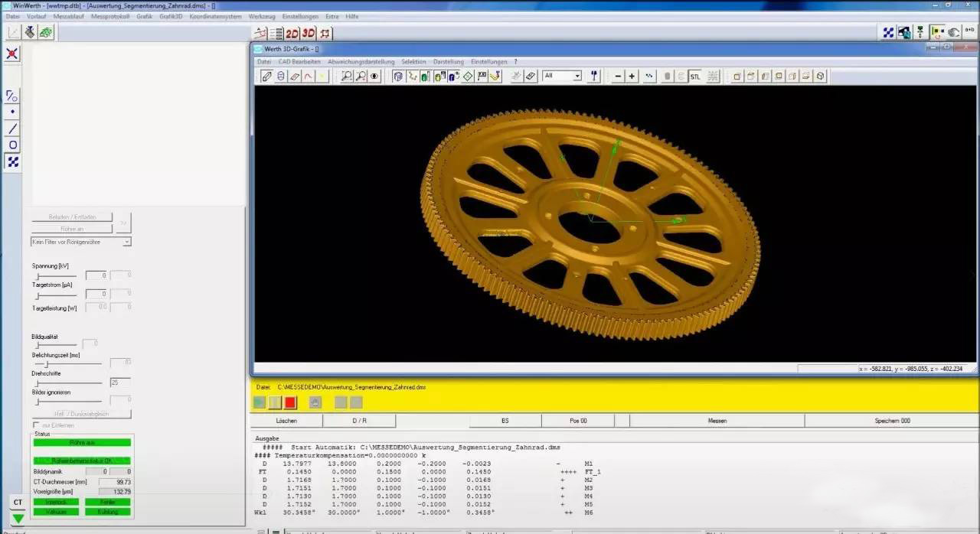The width and height of the screenshot is (980, 534).
Task: Toggle the STL display button
Action: click(695, 76)
